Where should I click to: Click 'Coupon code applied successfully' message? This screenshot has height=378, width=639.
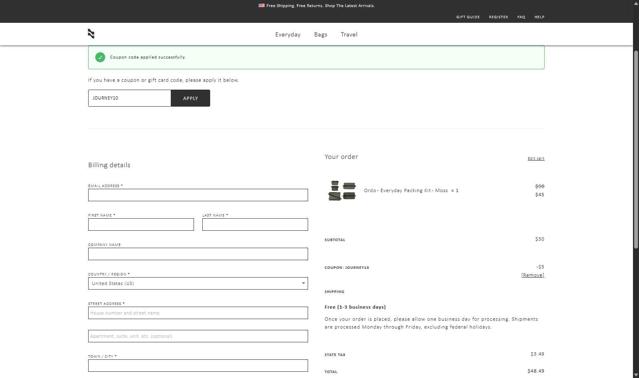coord(147,57)
